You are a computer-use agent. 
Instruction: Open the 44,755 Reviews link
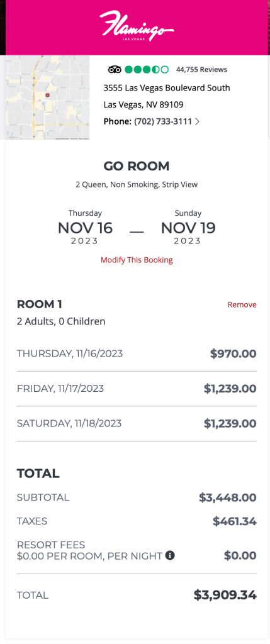pyautogui.click(x=201, y=69)
